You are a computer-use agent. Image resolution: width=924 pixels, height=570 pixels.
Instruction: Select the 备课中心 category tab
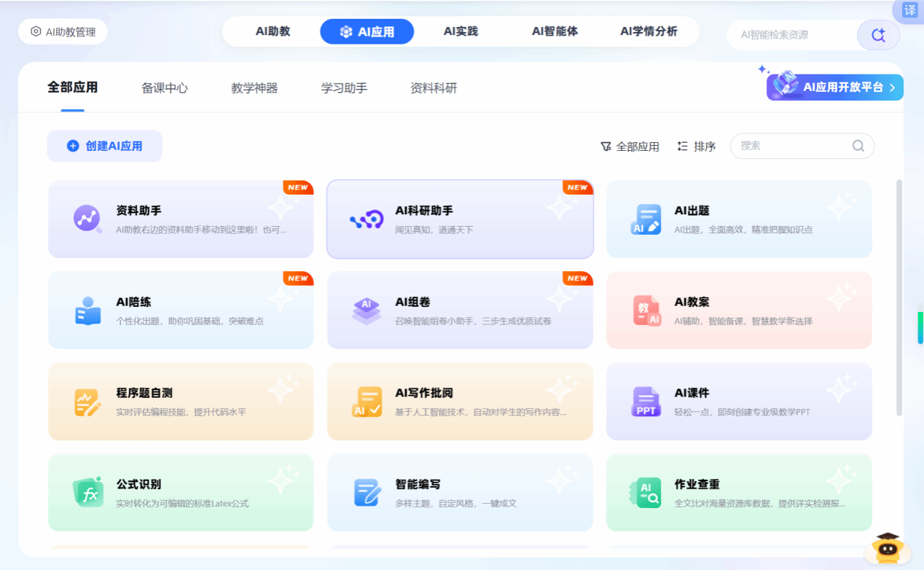coord(165,88)
